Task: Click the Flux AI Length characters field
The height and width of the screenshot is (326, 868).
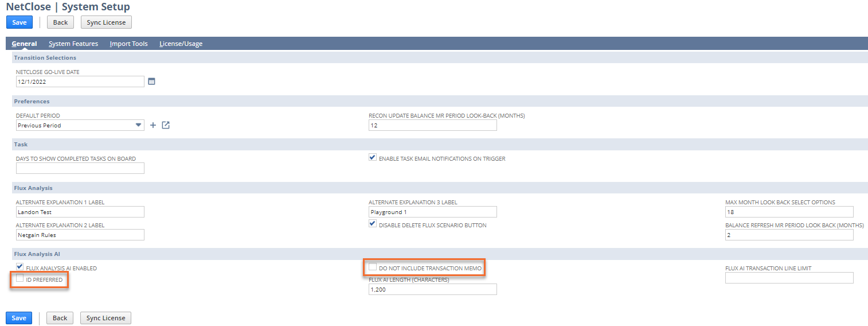Action: [x=432, y=289]
